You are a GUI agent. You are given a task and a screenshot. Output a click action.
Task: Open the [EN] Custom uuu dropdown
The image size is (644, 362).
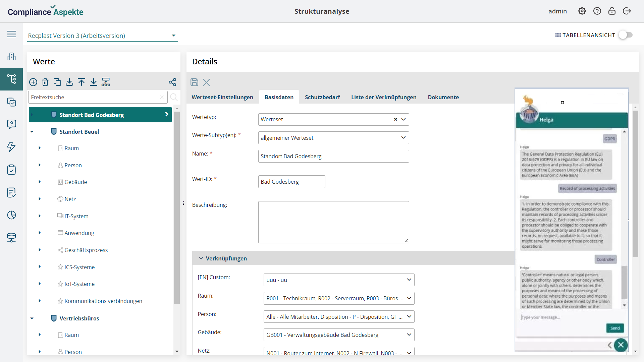[339, 280]
